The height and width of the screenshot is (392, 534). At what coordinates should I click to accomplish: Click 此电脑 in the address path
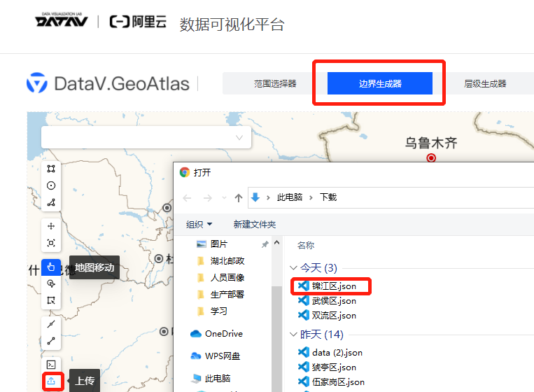pyautogui.click(x=290, y=197)
